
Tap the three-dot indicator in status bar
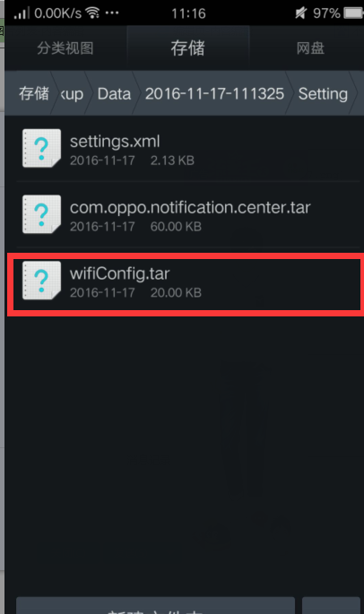112,13
